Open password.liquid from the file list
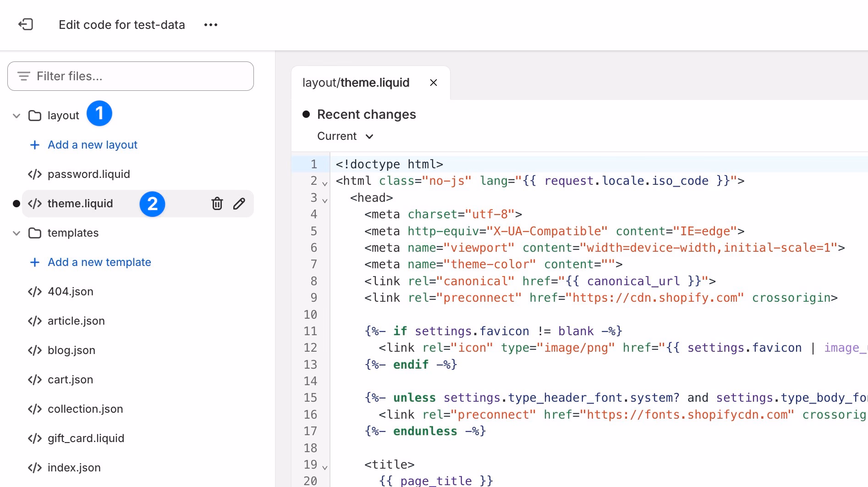 (x=88, y=174)
